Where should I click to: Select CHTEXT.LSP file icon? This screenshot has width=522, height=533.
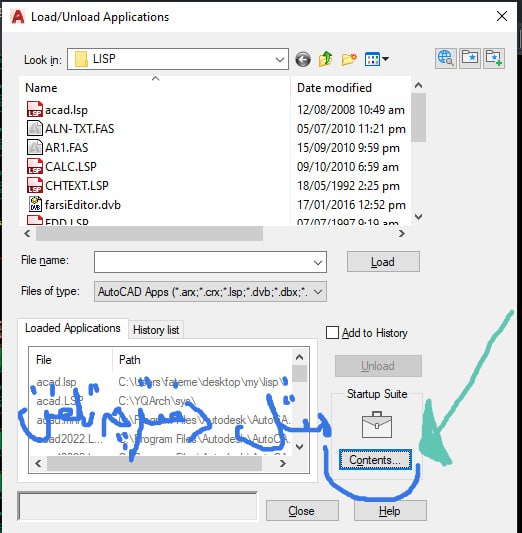[35, 186]
